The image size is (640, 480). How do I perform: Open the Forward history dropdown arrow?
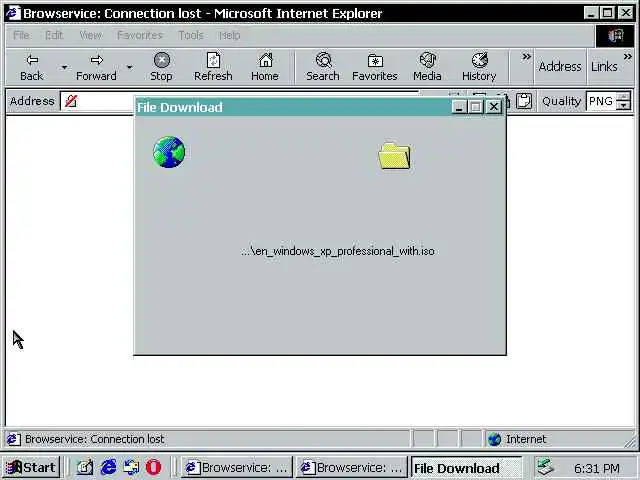tap(129, 67)
